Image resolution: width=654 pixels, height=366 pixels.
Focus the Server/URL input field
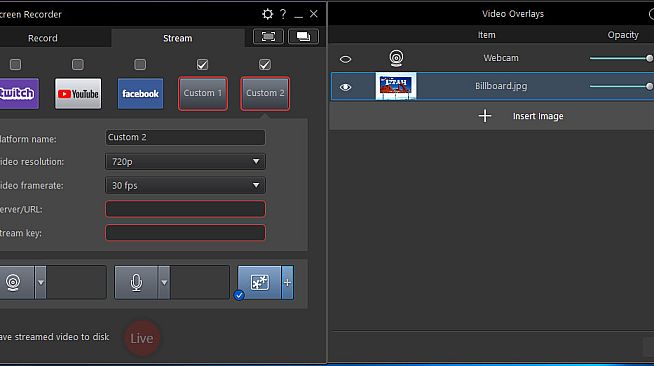(185, 209)
